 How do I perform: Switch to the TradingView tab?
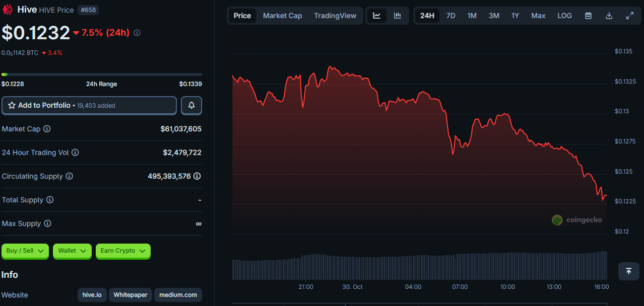pyautogui.click(x=335, y=16)
